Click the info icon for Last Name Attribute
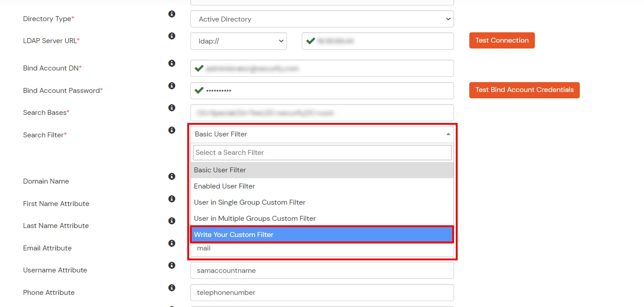The width and height of the screenshot is (644, 307). tap(172, 221)
